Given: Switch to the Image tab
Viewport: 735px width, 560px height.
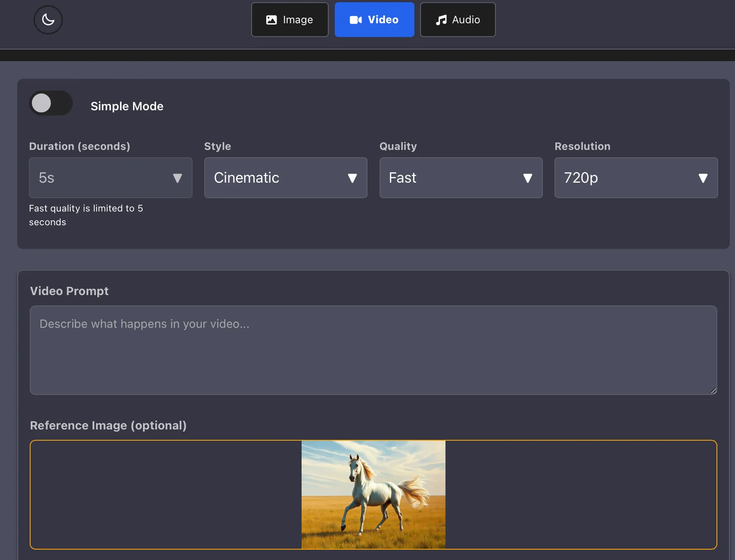Looking at the screenshot, I should (290, 20).
